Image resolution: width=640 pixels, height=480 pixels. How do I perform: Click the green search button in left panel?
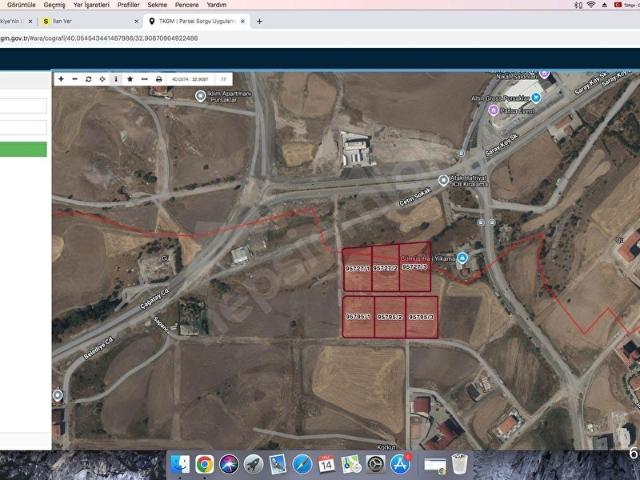click(x=23, y=149)
